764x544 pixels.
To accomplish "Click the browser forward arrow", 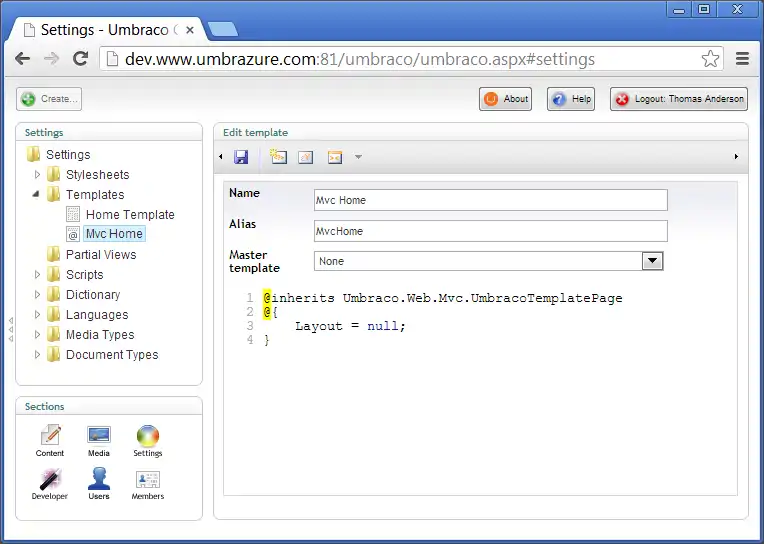I will click(x=51, y=59).
